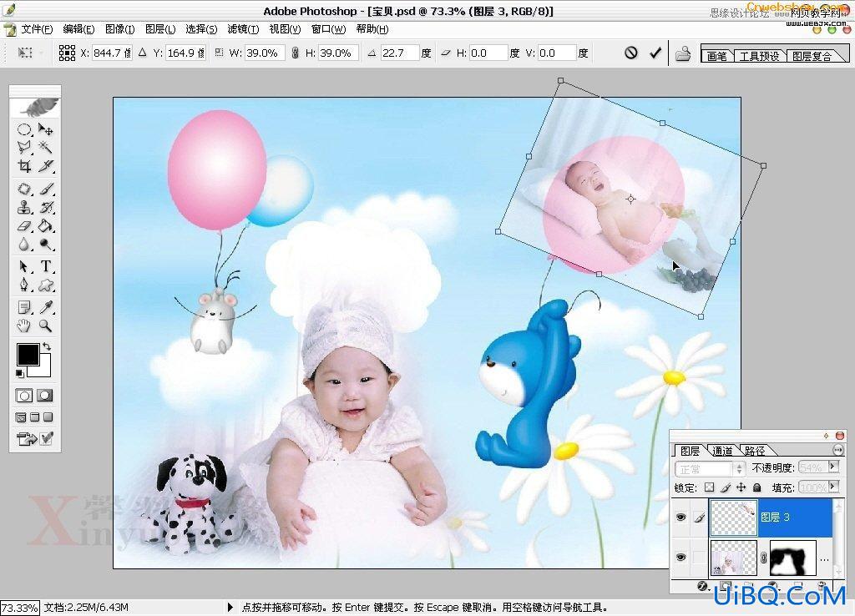Switch to Full Screen Mode
855x616 pixels.
coord(48,417)
